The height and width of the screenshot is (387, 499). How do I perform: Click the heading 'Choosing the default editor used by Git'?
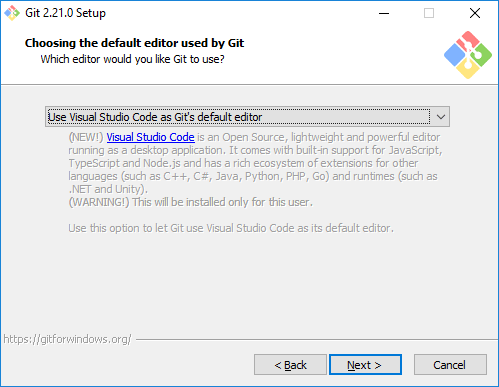pos(134,43)
